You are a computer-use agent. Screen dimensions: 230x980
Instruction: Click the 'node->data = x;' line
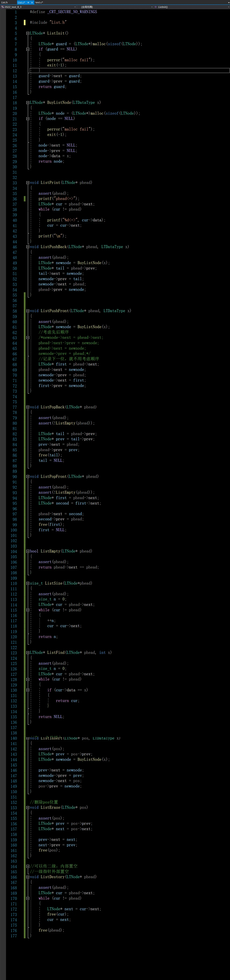pos(54,156)
